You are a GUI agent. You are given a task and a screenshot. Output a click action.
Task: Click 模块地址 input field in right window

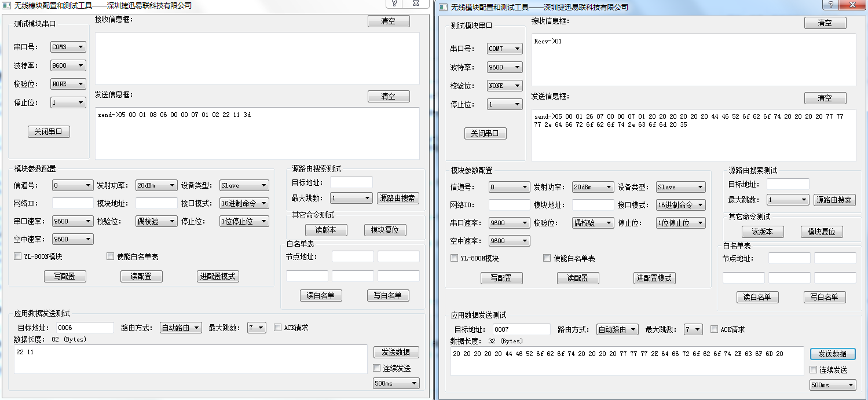(x=593, y=205)
